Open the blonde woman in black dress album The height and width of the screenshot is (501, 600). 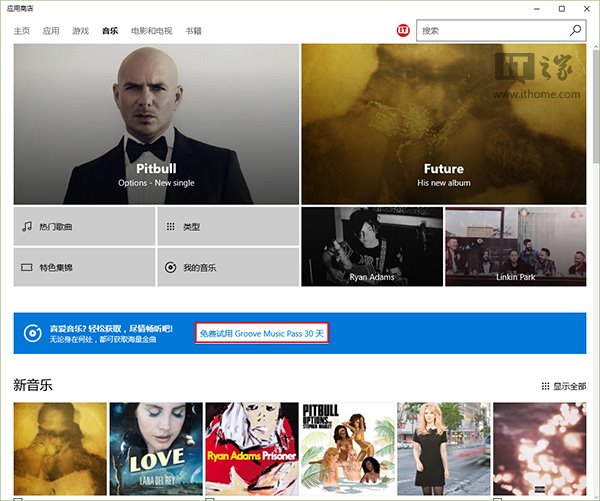pyautogui.click(x=443, y=449)
